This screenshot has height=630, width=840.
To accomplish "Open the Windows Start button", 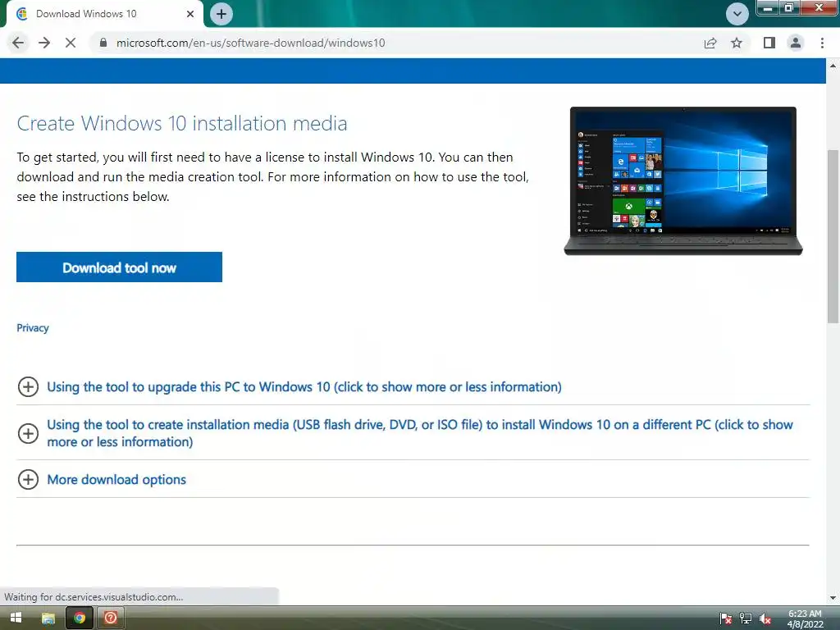I will coord(16,618).
